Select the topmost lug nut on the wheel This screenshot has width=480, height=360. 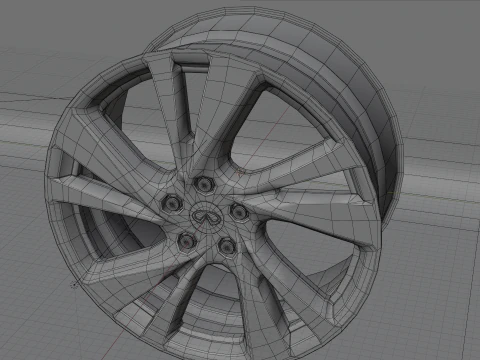click(203, 184)
